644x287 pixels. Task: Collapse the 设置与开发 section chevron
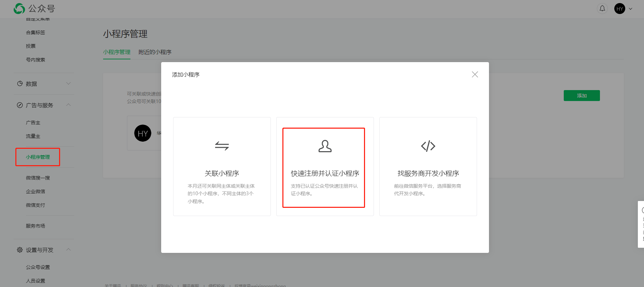point(68,249)
